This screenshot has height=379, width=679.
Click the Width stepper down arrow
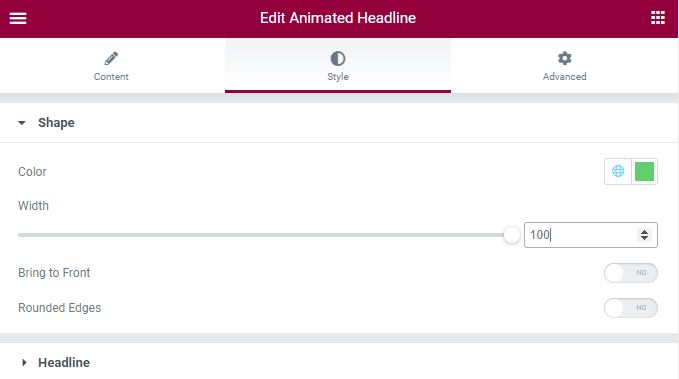(644, 238)
